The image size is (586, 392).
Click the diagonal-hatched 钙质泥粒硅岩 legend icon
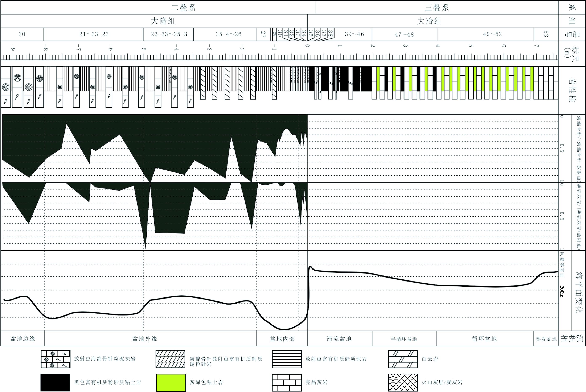(x=170, y=359)
